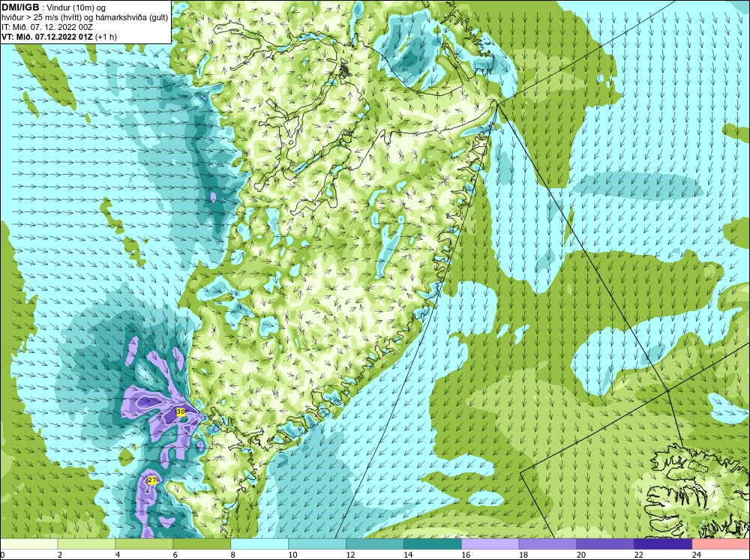Select the 22–24 m/s dark indigo swatch
750x560 pixels.
pyautogui.click(x=663, y=544)
